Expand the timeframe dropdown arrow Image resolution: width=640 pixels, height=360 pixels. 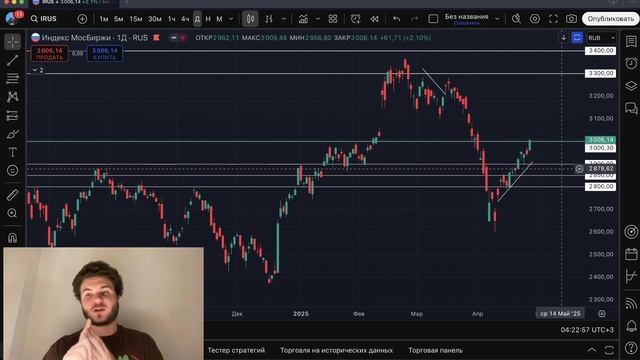(x=231, y=19)
